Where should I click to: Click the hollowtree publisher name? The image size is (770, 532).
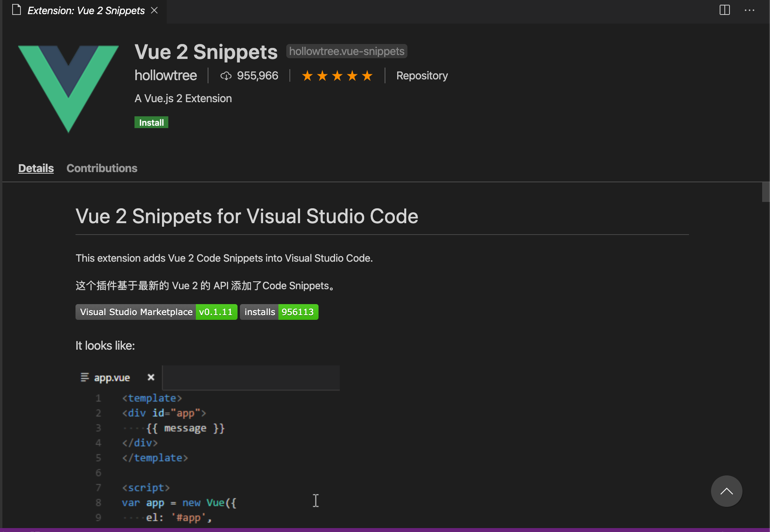[166, 75]
